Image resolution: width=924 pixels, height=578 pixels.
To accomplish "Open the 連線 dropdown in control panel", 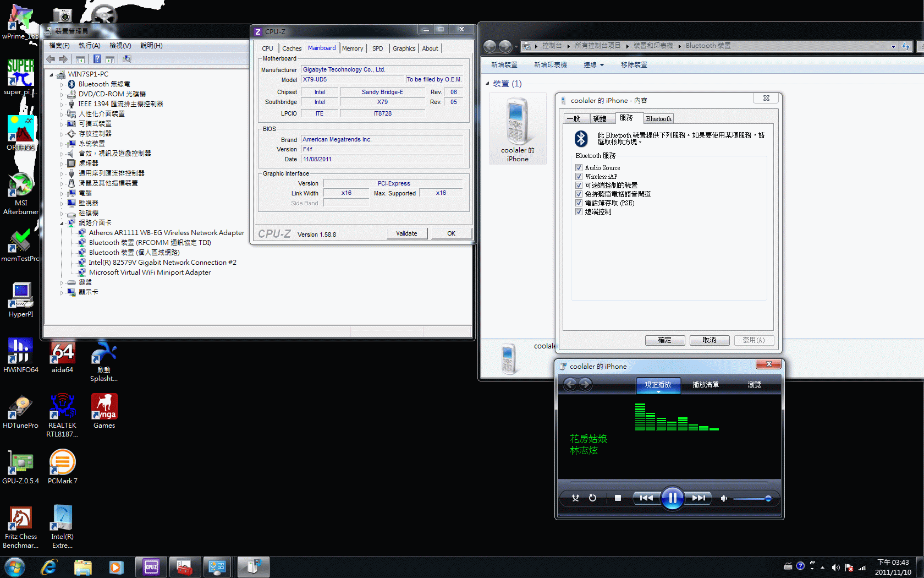I will point(593,65).
